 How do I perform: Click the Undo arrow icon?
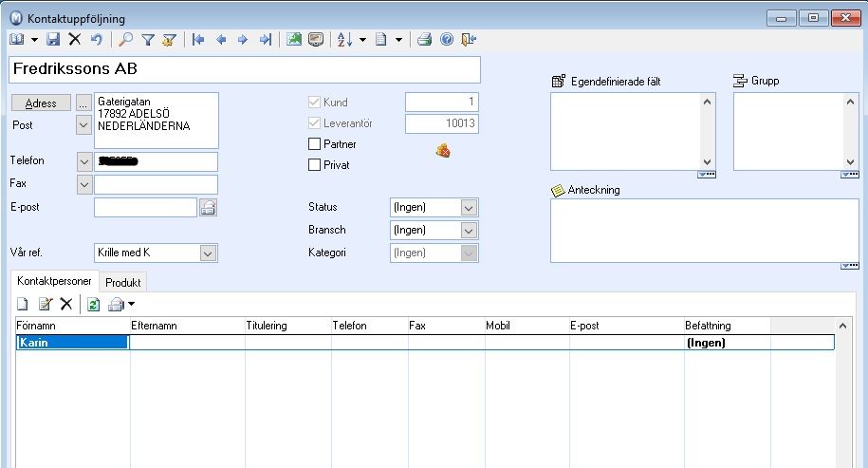point(96,40)
